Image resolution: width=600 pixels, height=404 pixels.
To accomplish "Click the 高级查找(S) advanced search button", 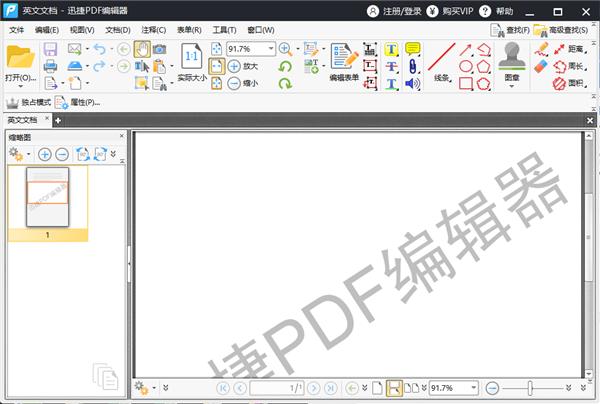I will click(x=561, y=30).
